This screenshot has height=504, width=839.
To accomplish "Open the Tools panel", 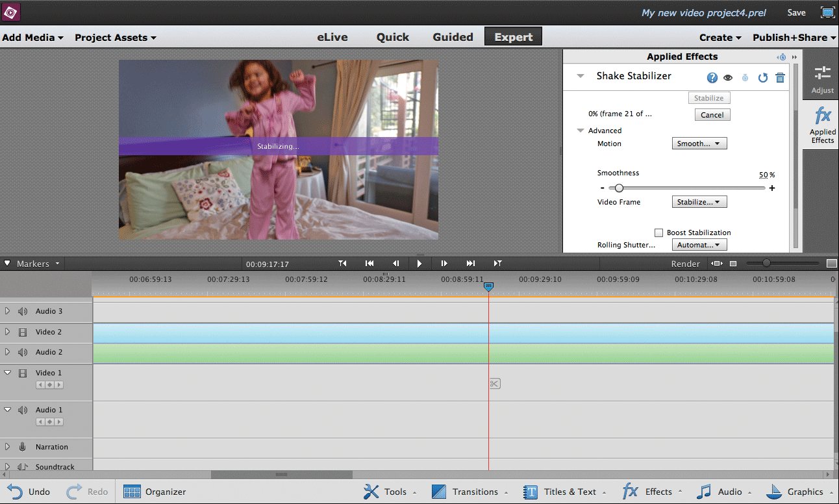I will pos(390,492).
